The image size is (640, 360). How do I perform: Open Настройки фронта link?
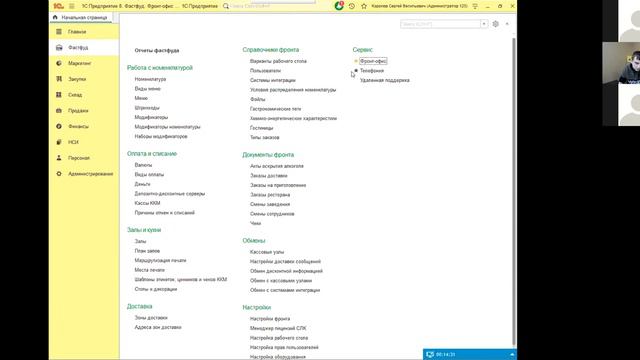[x=270, y=319]
